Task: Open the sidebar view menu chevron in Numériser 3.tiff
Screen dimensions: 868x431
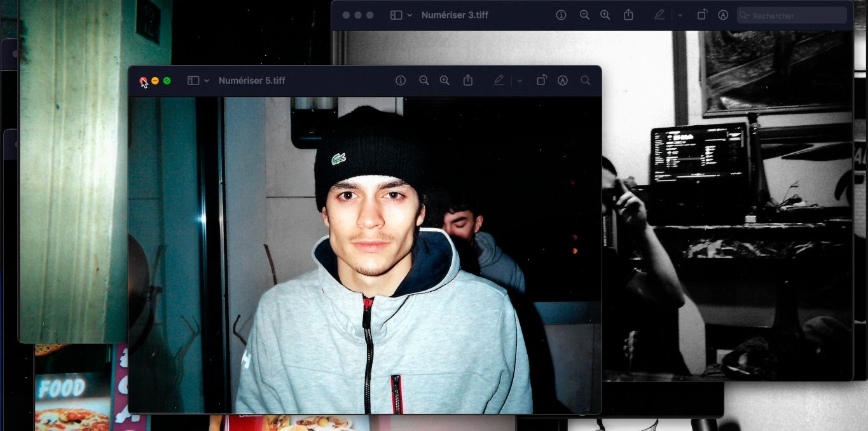Action: point(410,15)
